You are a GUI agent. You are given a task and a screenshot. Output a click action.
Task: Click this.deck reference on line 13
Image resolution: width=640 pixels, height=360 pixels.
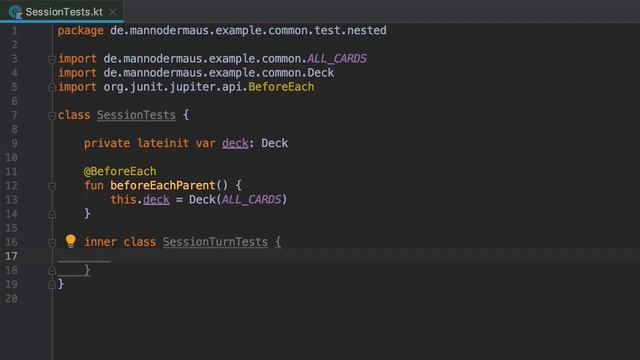[140, 200]
